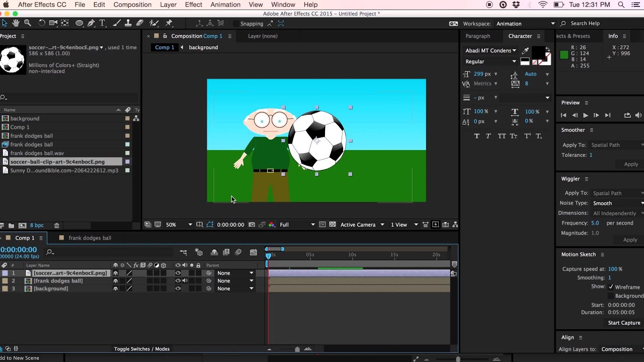Play the preview
This screenshot has width=644, height=362.
point(585,115)
